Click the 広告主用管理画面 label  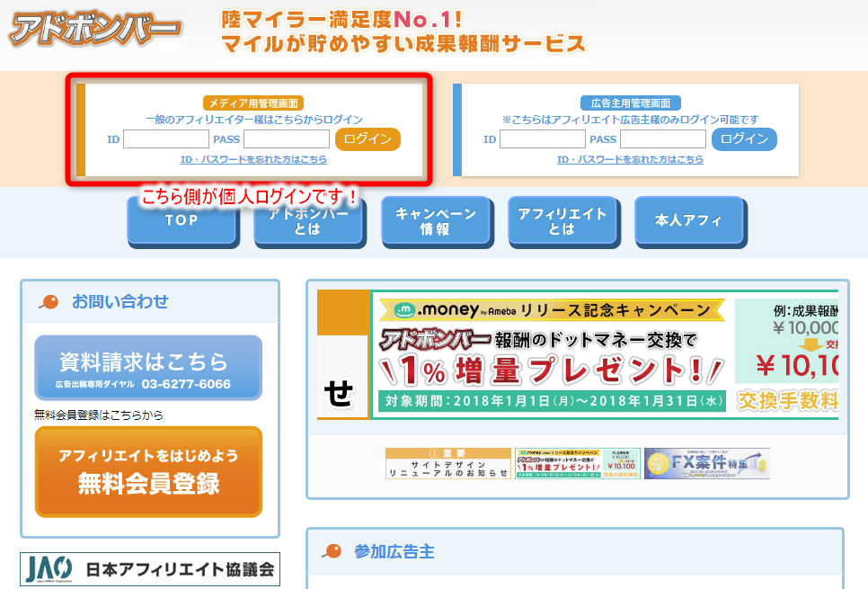click(x=631, y=103)
